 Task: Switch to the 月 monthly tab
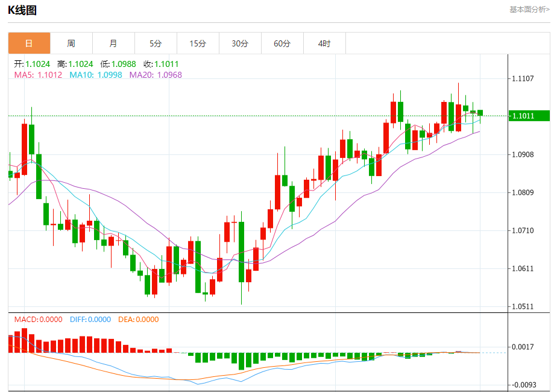tap(113, 43)
